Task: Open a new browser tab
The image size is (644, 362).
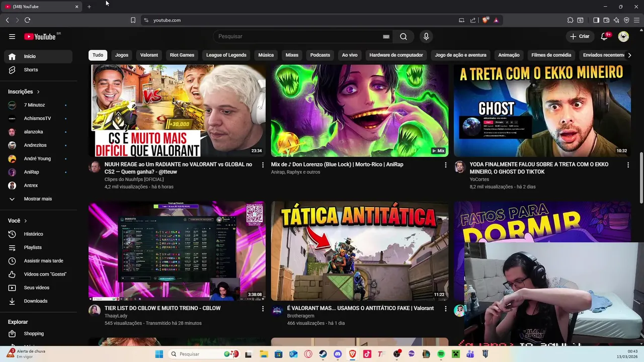Action: tap(89, 7)
